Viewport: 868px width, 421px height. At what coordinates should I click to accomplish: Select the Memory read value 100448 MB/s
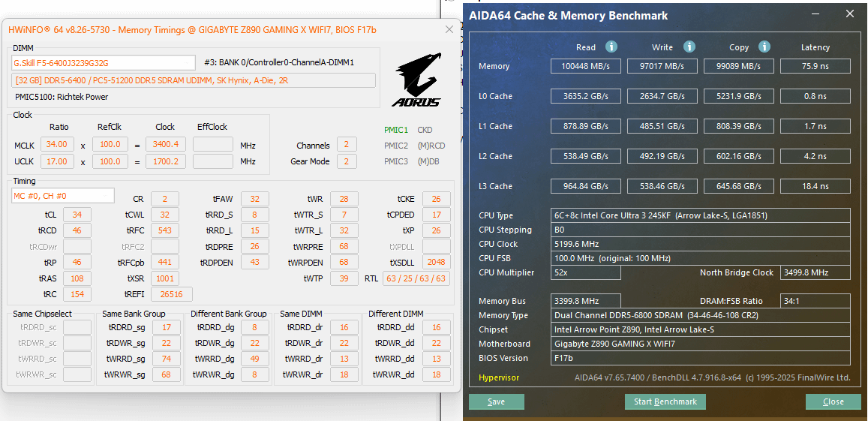pyautogui.click(x=586, y=66)
